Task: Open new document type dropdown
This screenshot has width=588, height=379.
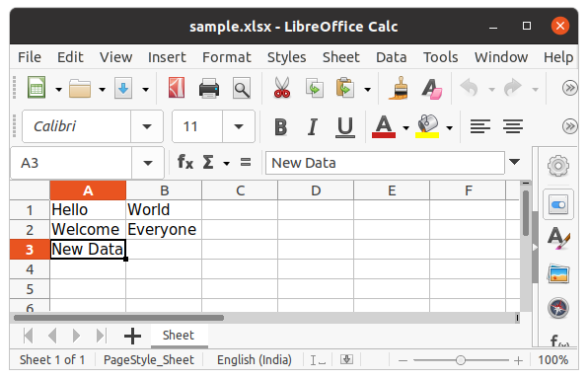Action: point(58,89)
